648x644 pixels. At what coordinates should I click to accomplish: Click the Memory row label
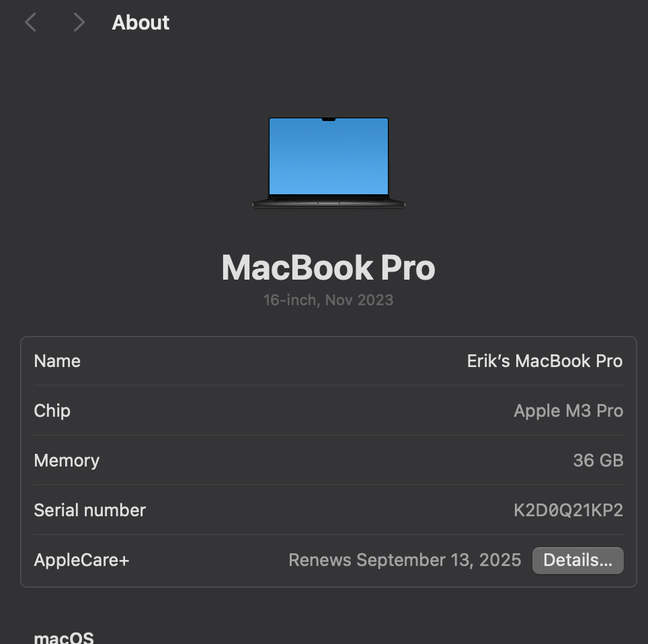pos(67,460)
